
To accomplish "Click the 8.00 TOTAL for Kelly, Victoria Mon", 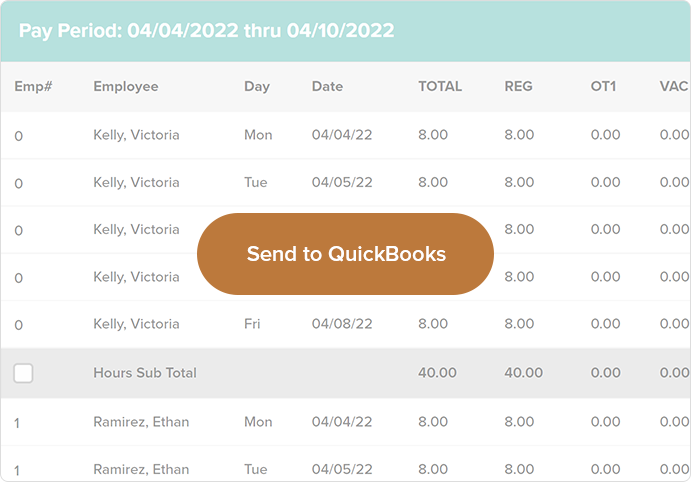I will pos(433,134).
